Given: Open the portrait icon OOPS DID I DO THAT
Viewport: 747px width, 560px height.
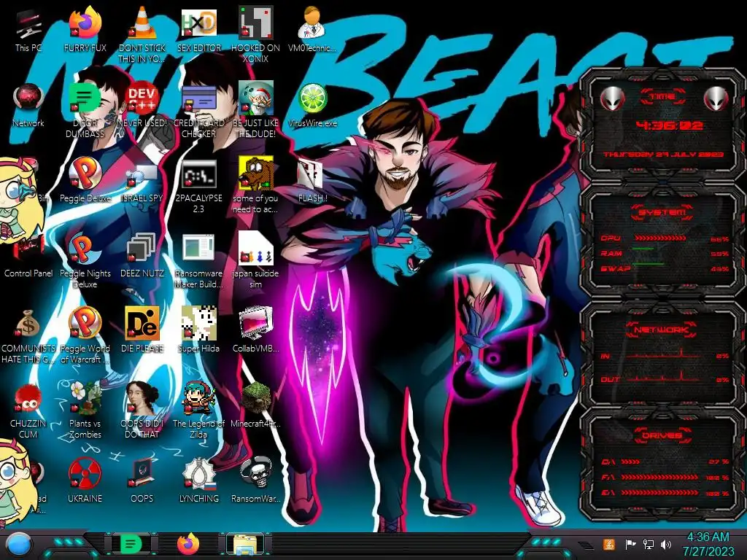Looking at the screenshot, I should click(x=142, y=410).
